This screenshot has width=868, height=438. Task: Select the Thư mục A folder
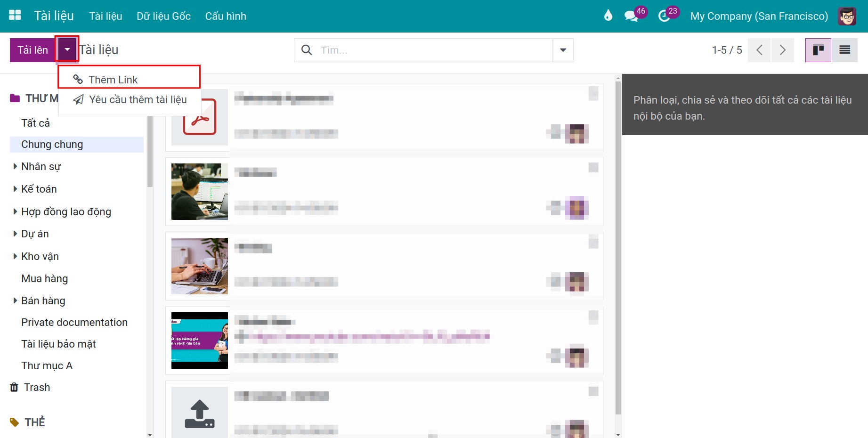point(47,365)
